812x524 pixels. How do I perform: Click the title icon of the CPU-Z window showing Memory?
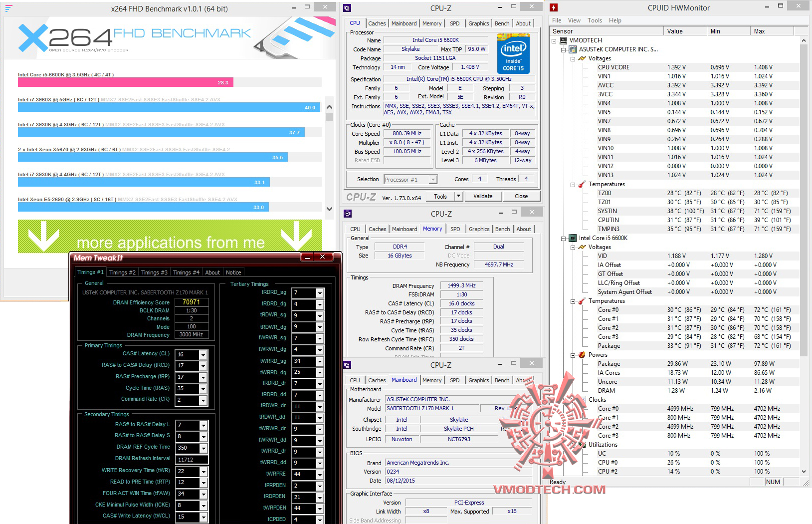(348, 214)
